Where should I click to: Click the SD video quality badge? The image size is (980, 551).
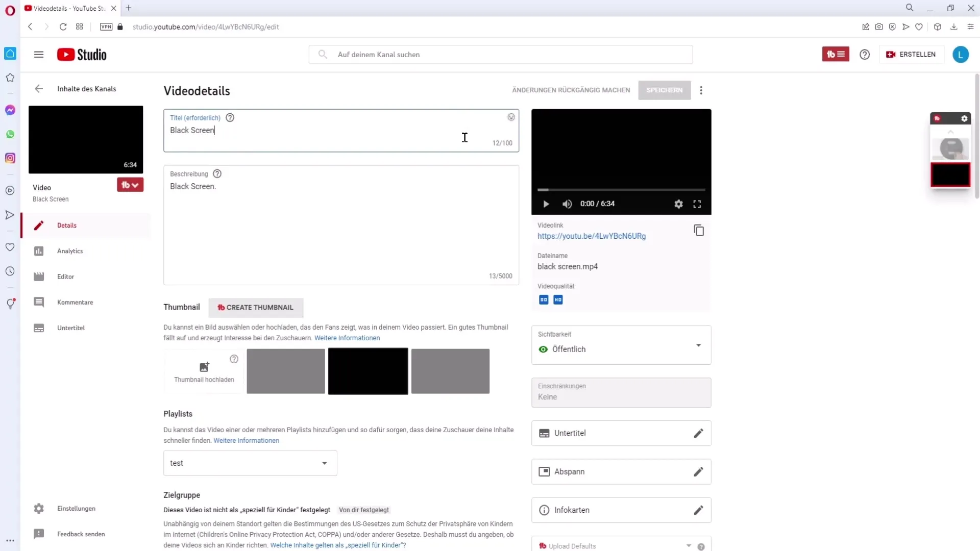click(544, 300)
